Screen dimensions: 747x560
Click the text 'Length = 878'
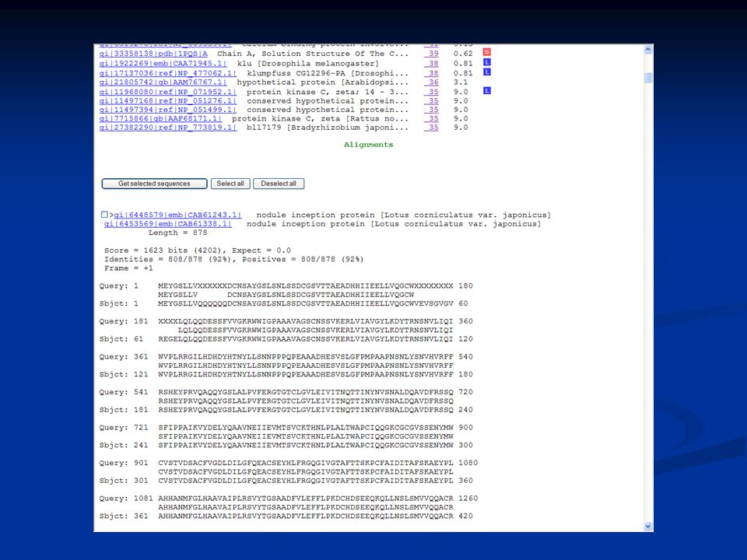point(177,233)
